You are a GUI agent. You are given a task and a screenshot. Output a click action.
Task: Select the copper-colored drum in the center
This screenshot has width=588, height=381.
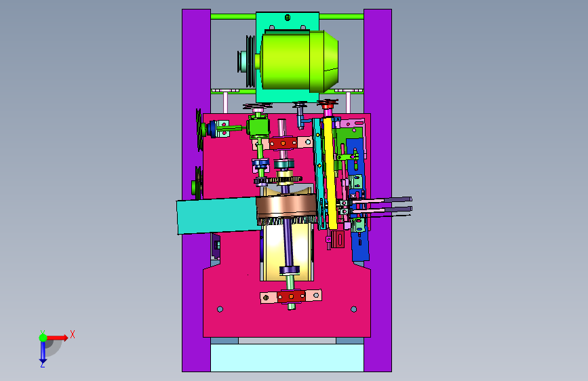pos(287,206)
